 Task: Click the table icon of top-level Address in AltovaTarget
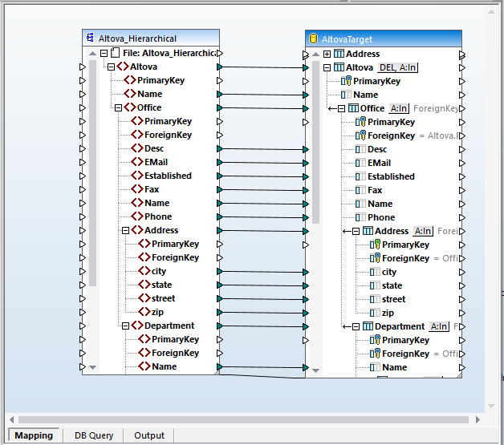click(339, 54)
